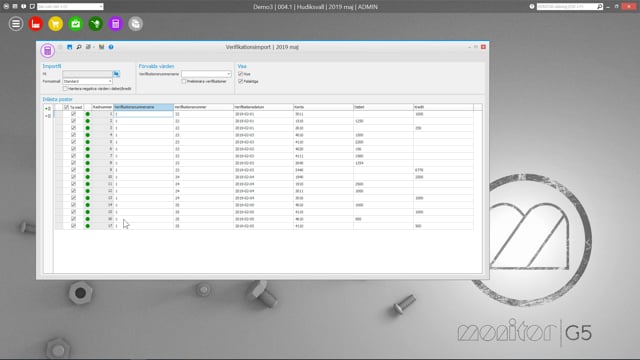Open the yellow shopping cart Purchase module
Viewport: 640px width, 360px height.
(56, 24)
